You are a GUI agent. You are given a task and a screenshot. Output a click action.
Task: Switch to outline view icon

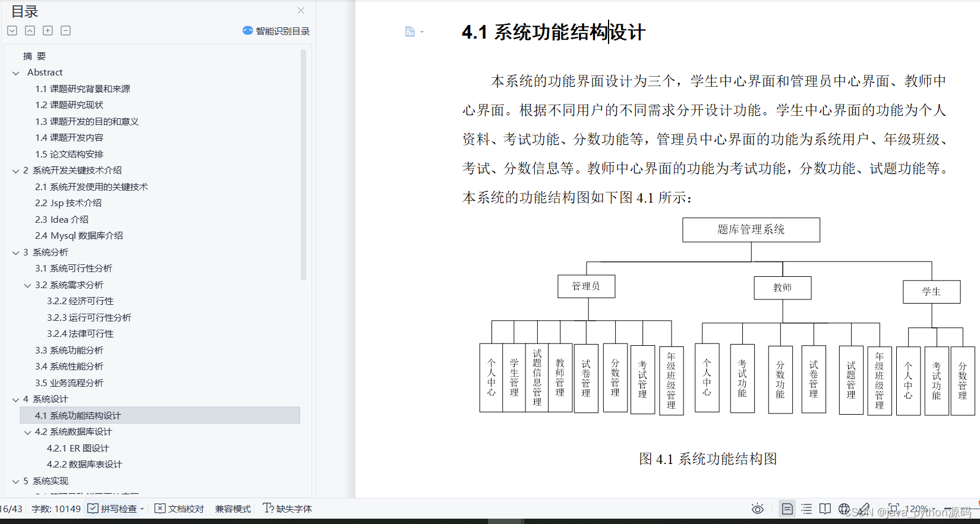tap(806, 509)
